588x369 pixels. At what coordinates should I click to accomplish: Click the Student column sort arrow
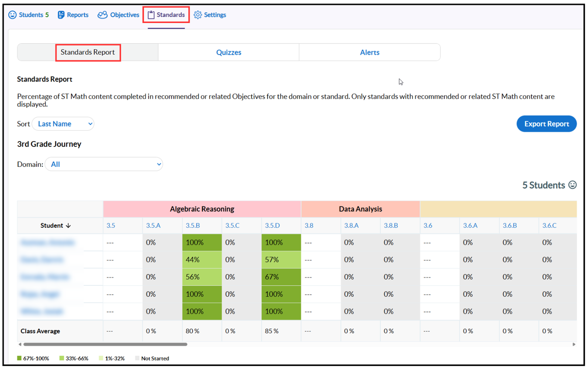click(68, 226)
